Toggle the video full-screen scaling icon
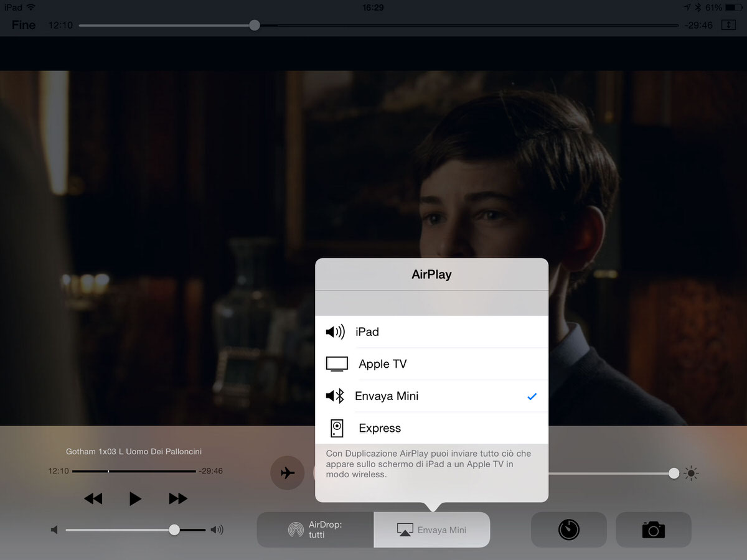The height and width of the screenshot is (560, 747). [728, 25]
